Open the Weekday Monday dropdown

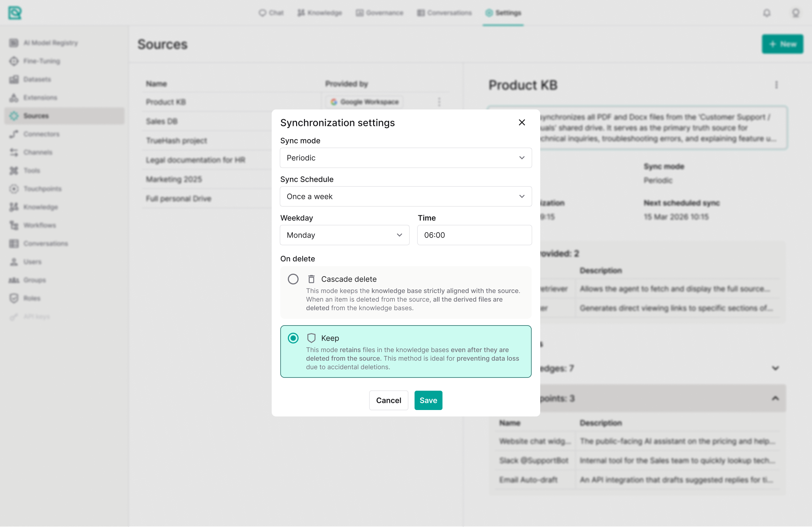[x=344, y=235]
